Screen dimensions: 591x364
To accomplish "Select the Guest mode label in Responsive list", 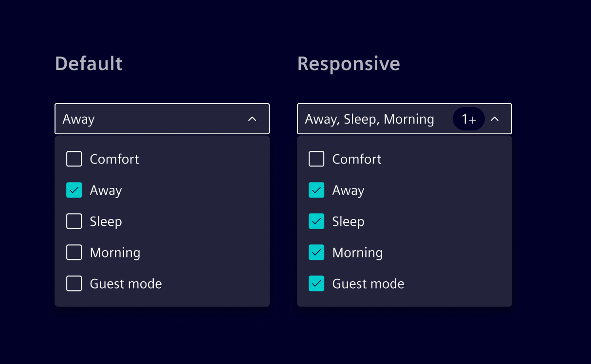I will (x=368, y=283).
